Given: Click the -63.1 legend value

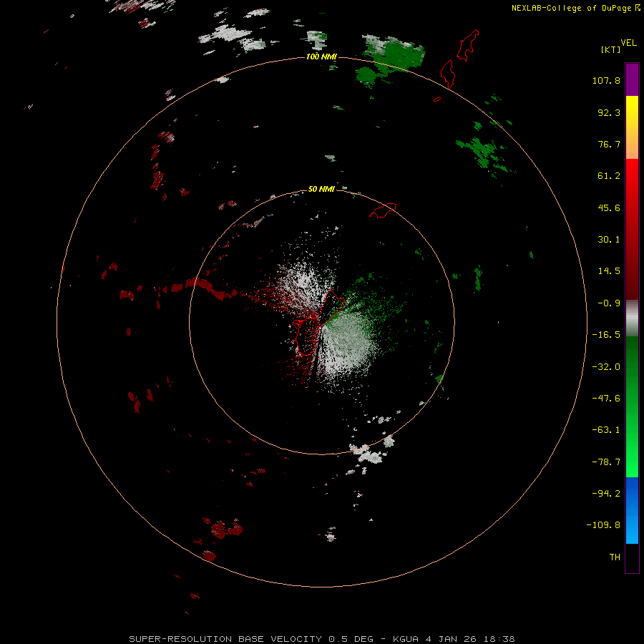Looking at the screenshot, I should point(606,430).
